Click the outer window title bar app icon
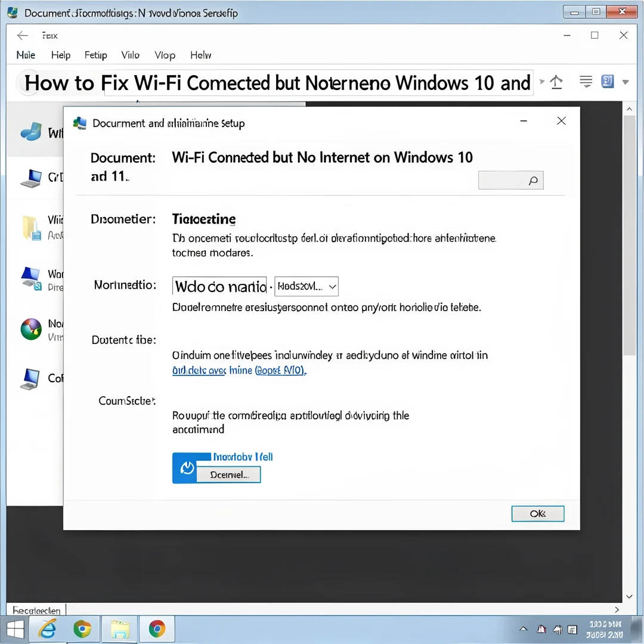This screenshot has height=644, width=644. [x=13, y=13]
